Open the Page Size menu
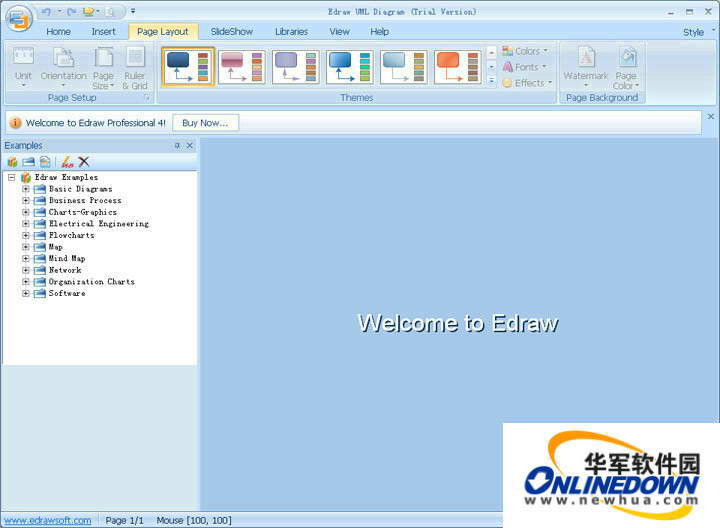The width and height of the screenshot is (720, 528). pos(103,68)
